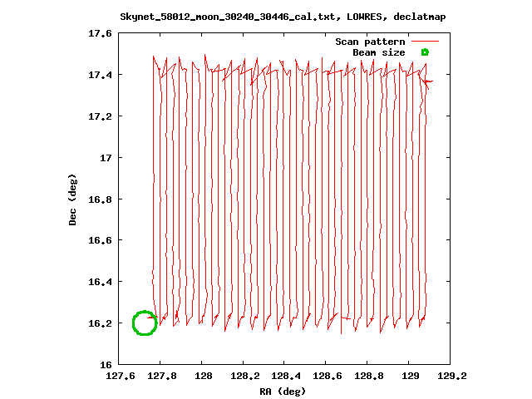Click the 'Dec (deg)' axis label
Viewport: 532px width, 399px height.
[72, 199]
